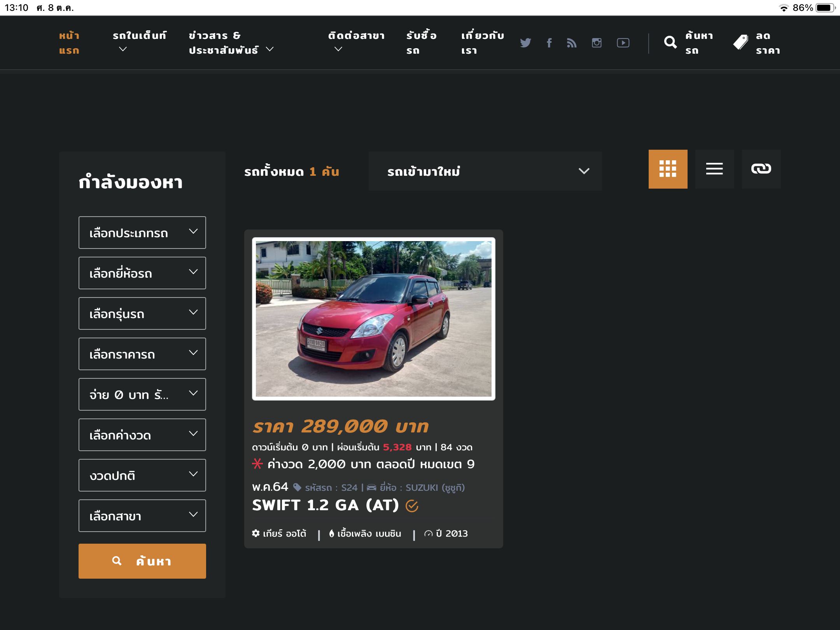This screenshot has height=630, width=840.
Task: Go to หน้าแรก home menu item
Action: point(69,43)
